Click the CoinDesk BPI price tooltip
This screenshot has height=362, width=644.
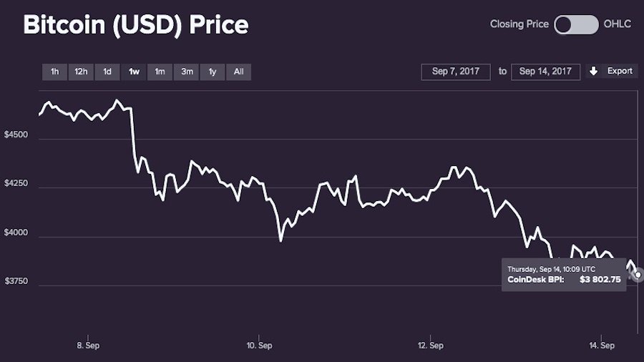click(x=564, y=275)
